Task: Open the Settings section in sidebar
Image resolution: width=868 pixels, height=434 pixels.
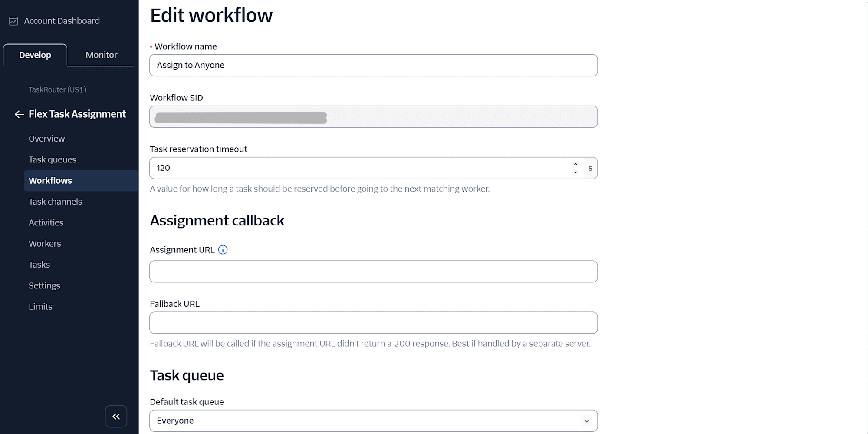Action: click(44, 285)
